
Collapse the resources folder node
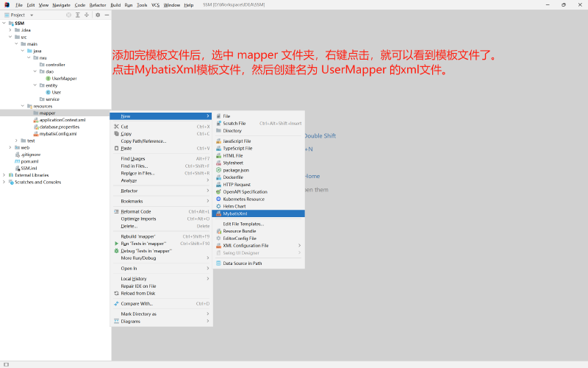pos(23,106)
